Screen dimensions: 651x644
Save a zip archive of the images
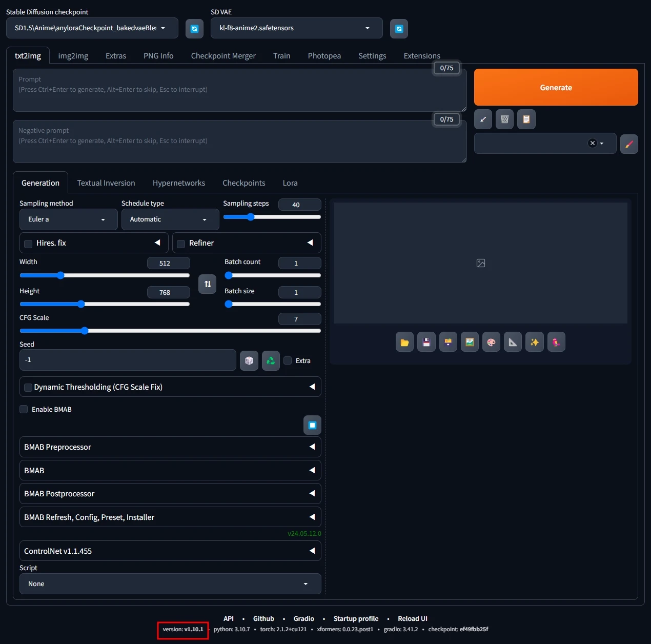point(448,342)
